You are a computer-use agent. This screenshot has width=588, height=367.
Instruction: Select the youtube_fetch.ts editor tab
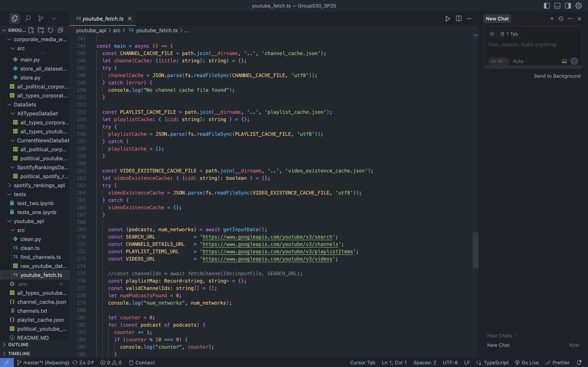pyautogui.click(x=103, y=19)
